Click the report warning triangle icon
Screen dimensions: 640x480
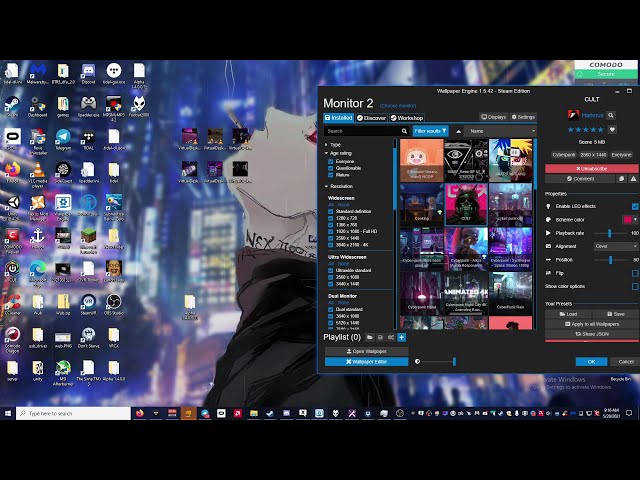633,179
